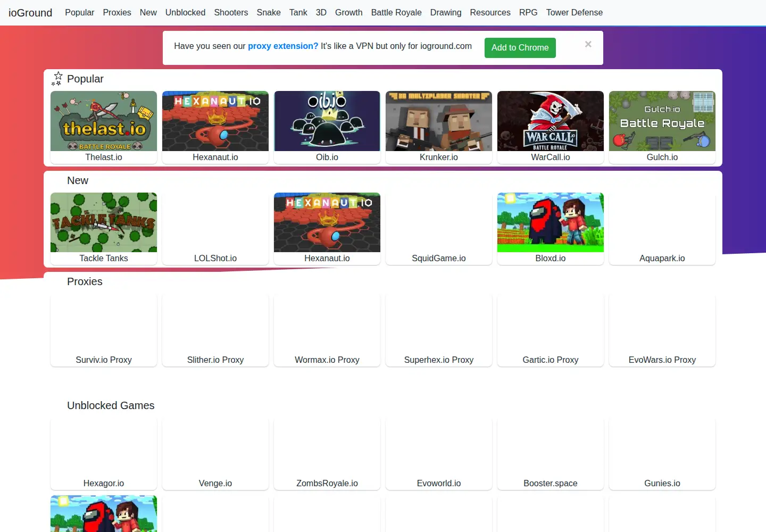
Task: Open the SquidGame.io game card
Action: (x=439, y=229)
